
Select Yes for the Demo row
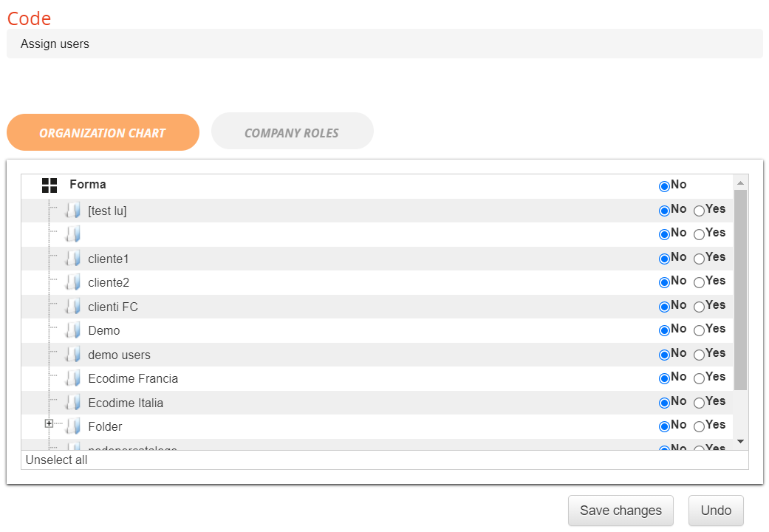coord(699,330)
